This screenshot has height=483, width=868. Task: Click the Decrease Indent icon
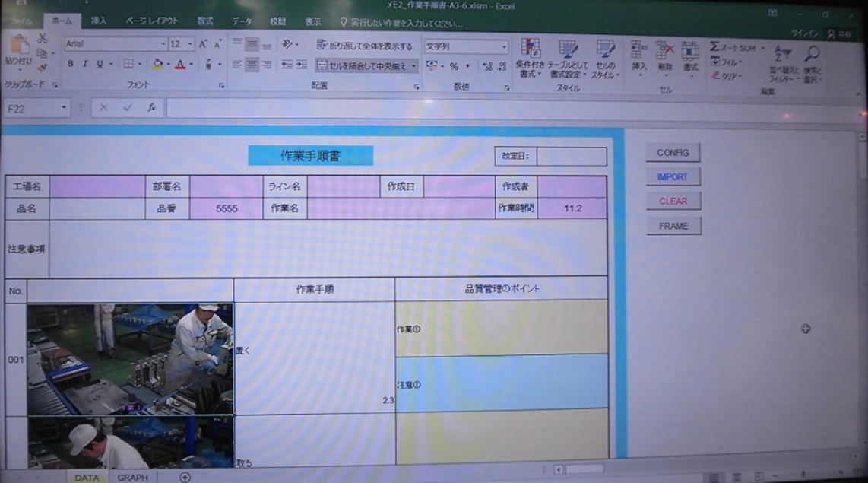287,65
